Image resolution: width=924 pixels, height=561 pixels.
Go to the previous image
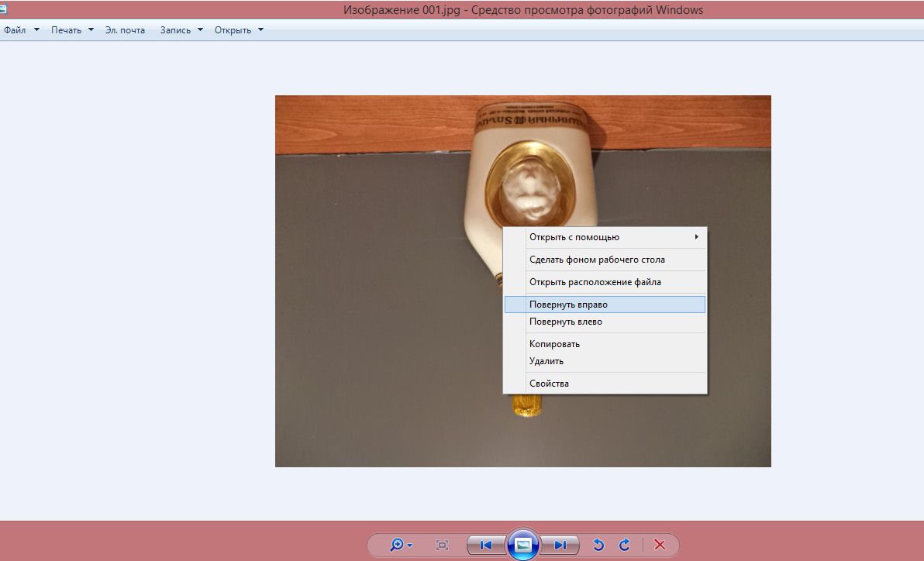click(486, 545)
